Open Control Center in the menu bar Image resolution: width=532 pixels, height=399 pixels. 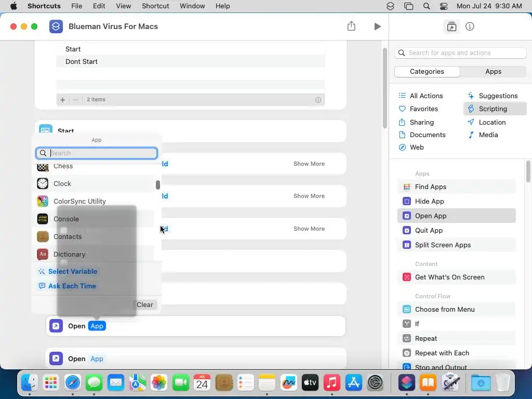point(444,6)
